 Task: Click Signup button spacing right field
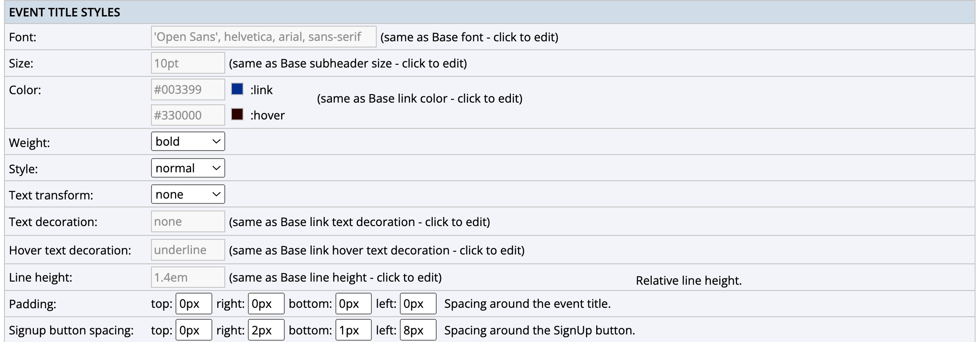[266, 330]
